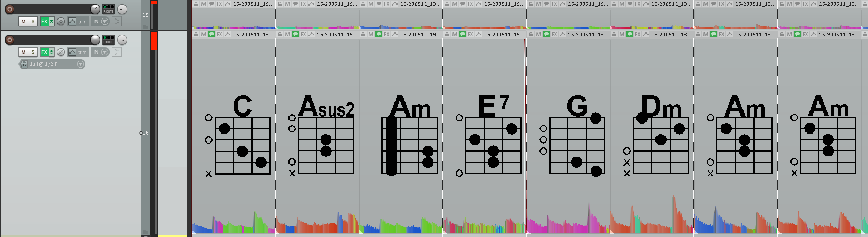Screen dimensions: 868x237
Task: Lock the G chord item
Action: pos(531,34)
